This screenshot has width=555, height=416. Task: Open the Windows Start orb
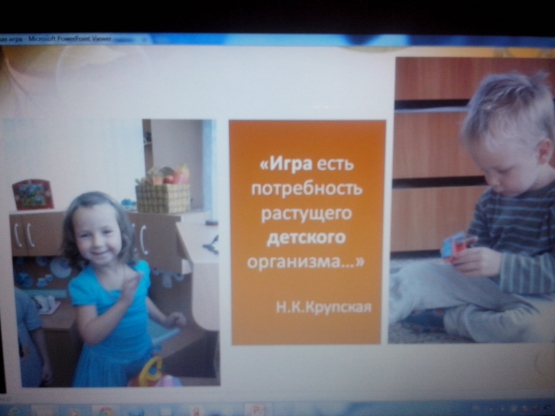coord(14,411)
